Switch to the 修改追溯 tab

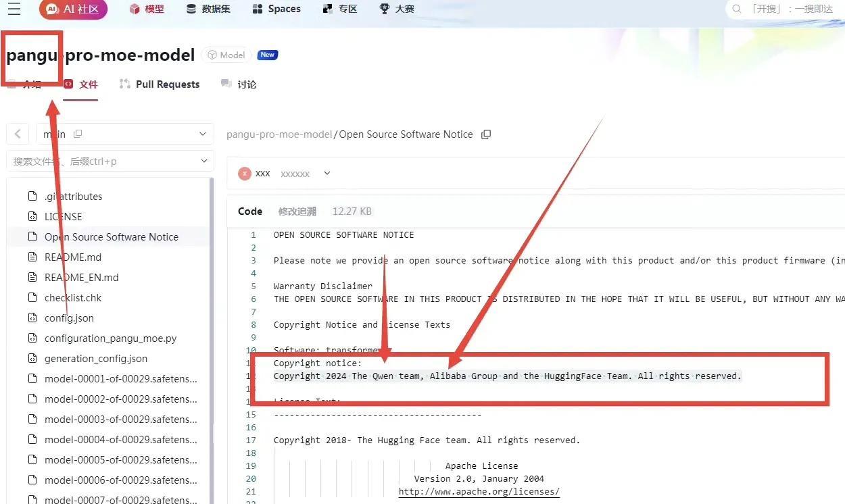click(x=297, y=211)
